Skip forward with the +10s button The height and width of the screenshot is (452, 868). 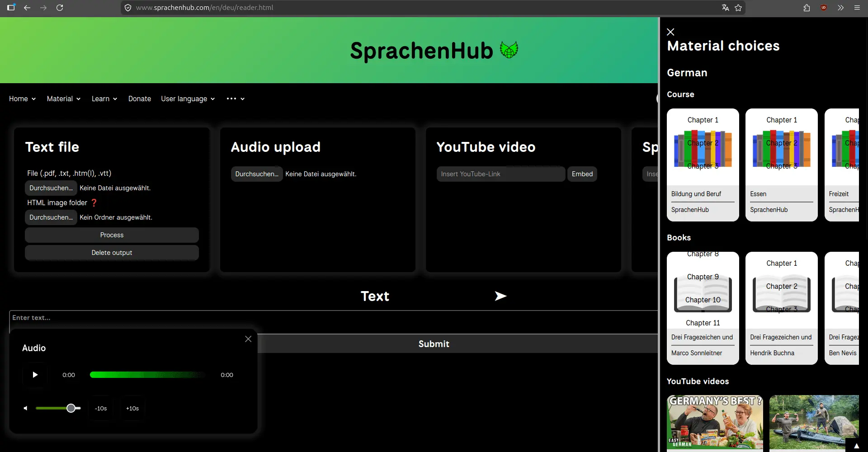tap(132, 408)
